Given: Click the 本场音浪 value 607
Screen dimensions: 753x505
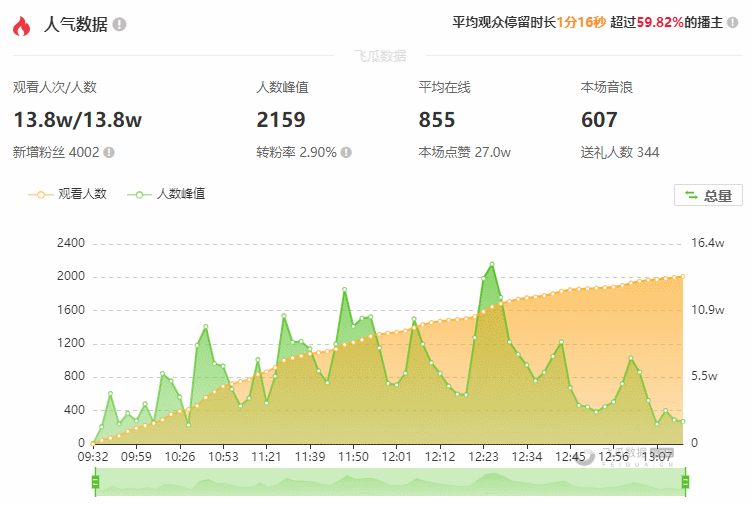Looking at the screenshot, I should pos(599,120).
